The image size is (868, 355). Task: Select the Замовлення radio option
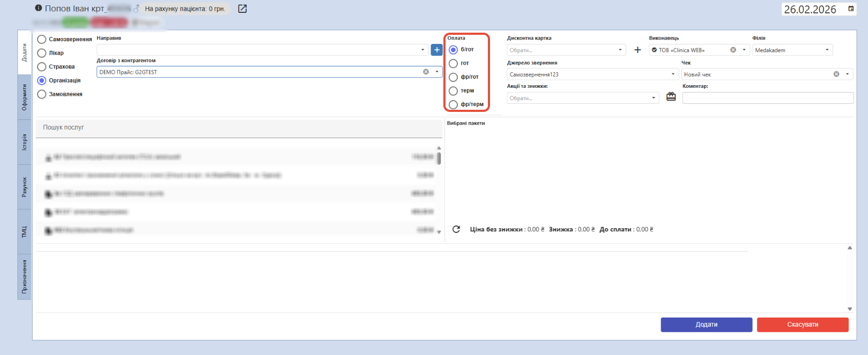[42, 94]
